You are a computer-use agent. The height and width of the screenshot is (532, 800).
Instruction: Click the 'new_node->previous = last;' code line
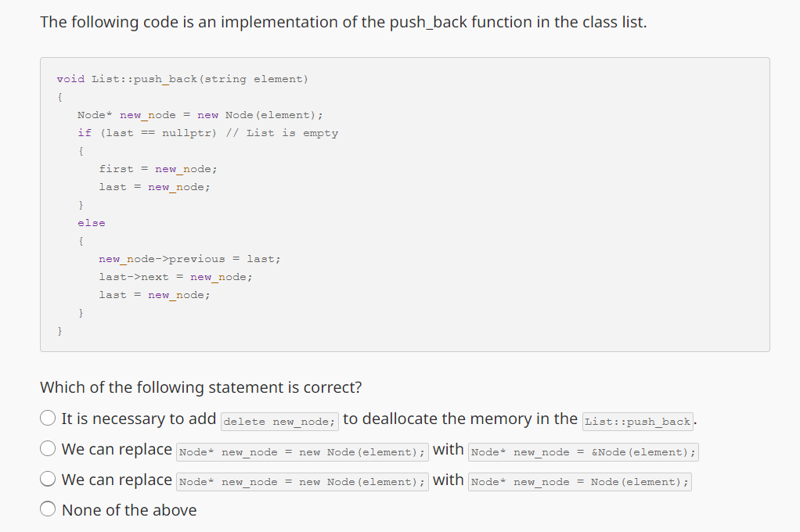coord(191,258)
